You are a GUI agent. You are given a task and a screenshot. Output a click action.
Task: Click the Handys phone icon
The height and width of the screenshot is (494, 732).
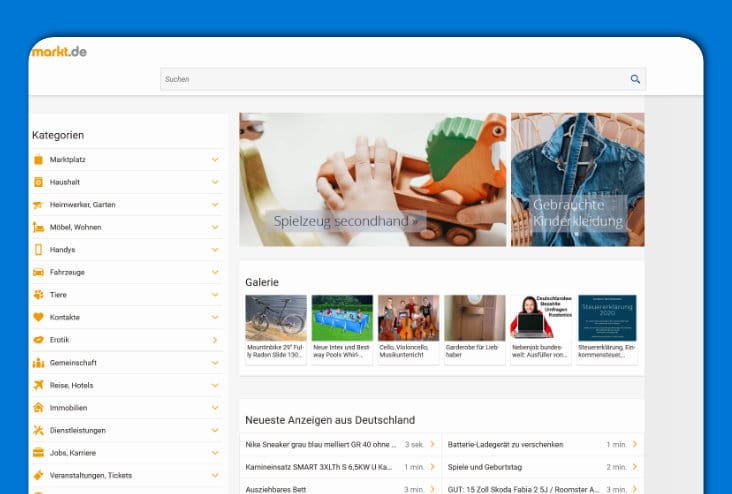pos(38,250)
